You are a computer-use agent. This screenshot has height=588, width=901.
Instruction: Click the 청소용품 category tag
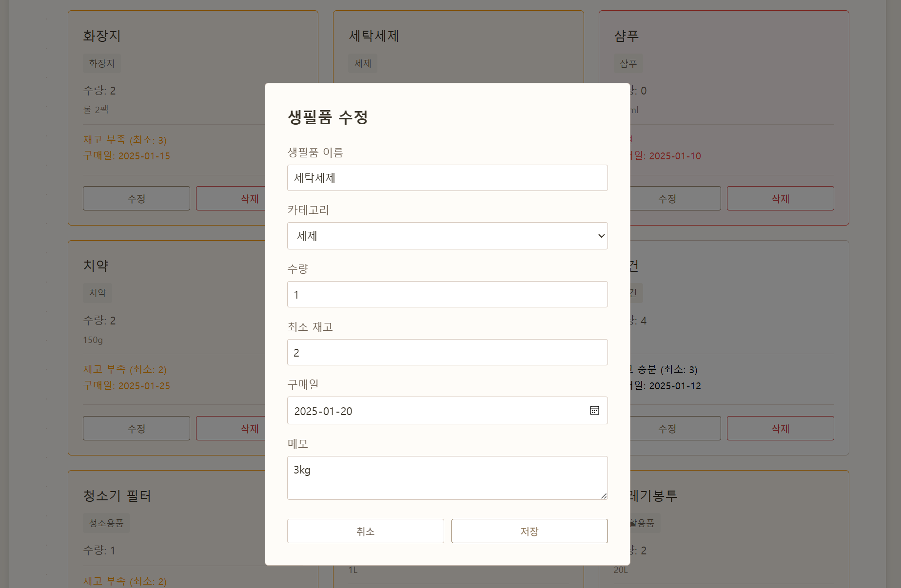(x=106, y=523)
